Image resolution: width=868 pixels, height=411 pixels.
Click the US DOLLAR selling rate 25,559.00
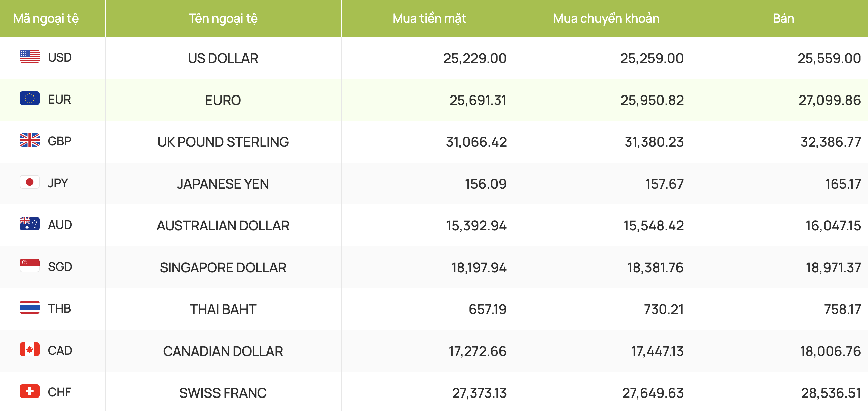[829, 58]
